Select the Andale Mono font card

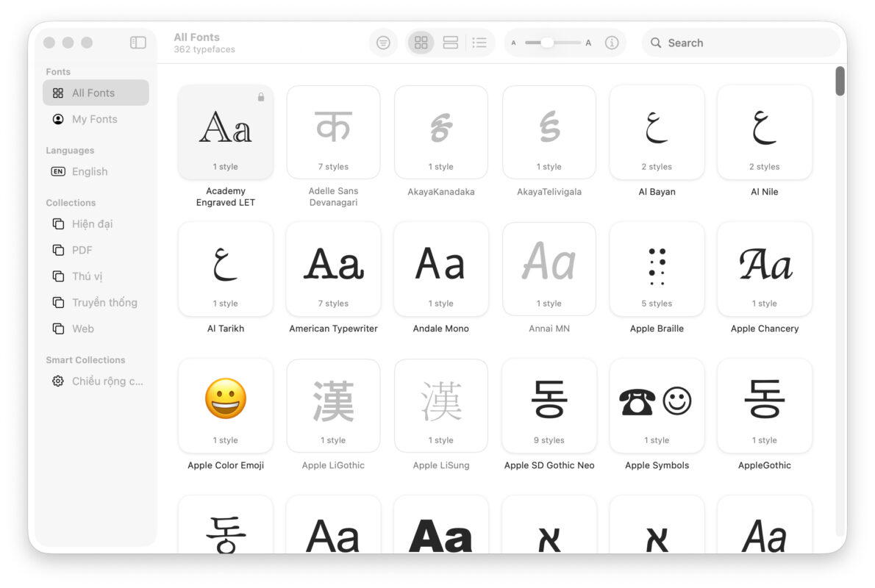tap(441, 269)
